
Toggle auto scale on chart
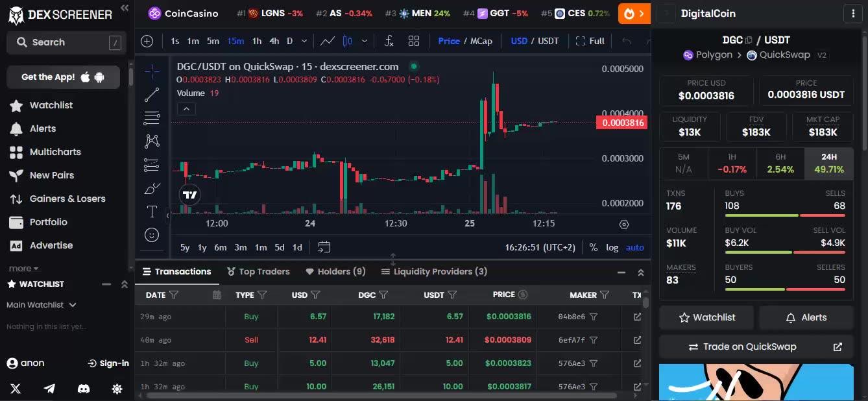635,247
